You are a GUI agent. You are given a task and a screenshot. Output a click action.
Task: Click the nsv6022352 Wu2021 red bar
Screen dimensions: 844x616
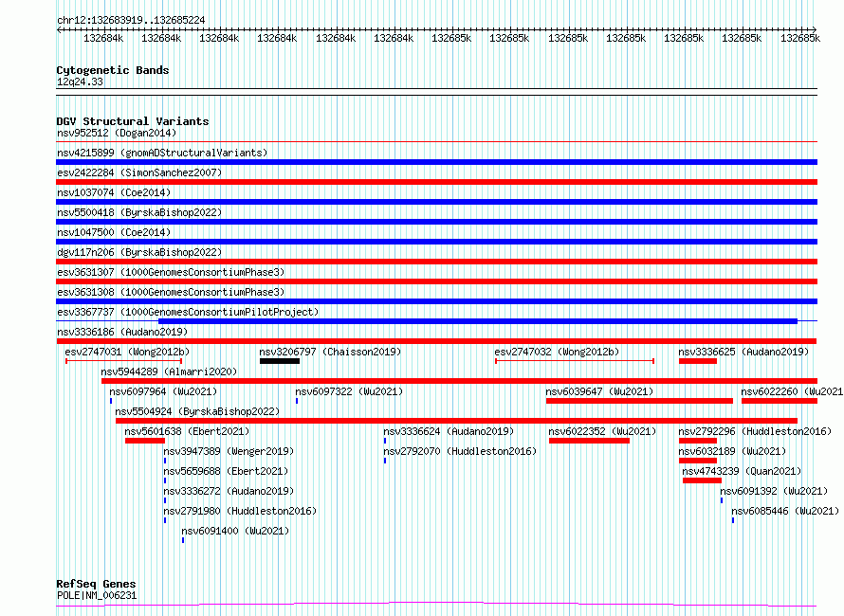pos(589,441)
